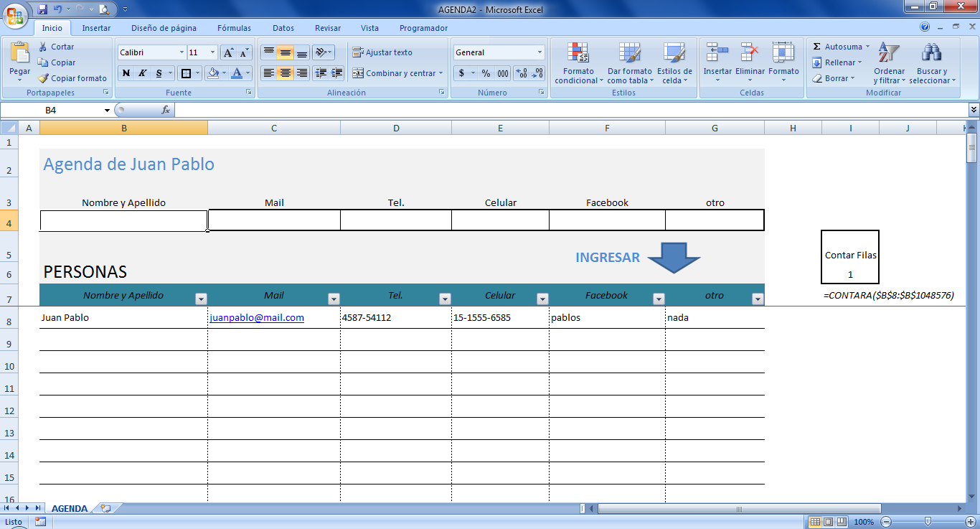Open Estilos de celda gallery
The width and height of the screenshot is (980, 529).
click(x=674, y=63)
